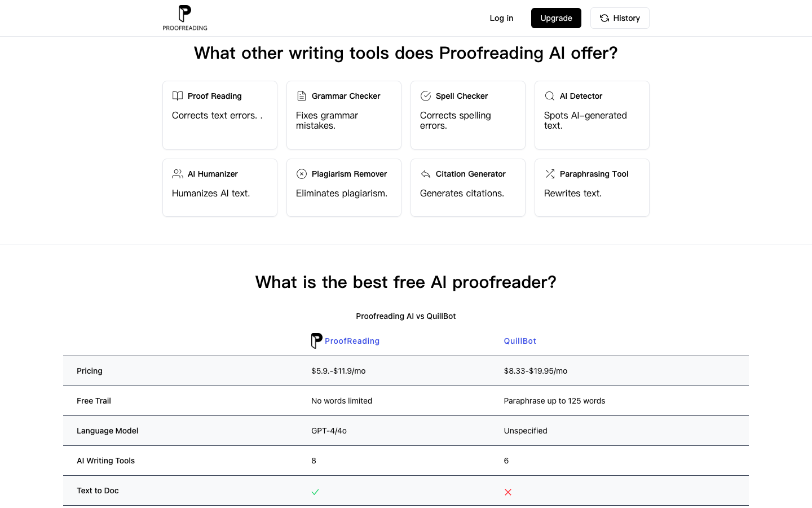812x508 pixels.
Task: Open the Paraphrasing Tool card
Action: 592,188
